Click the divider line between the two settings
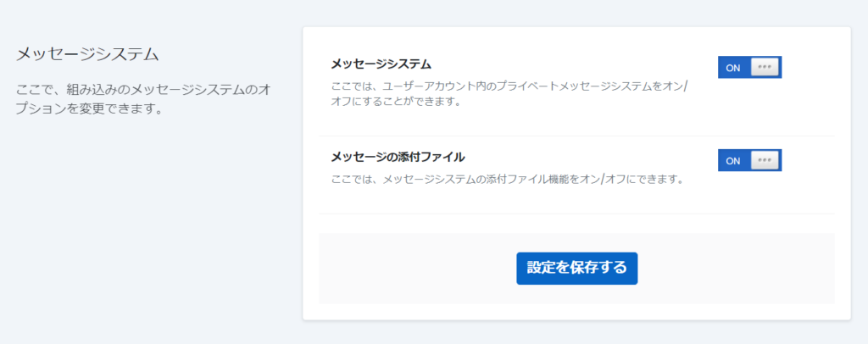Viewport: 868px width, 344px height. click(576, 136)
